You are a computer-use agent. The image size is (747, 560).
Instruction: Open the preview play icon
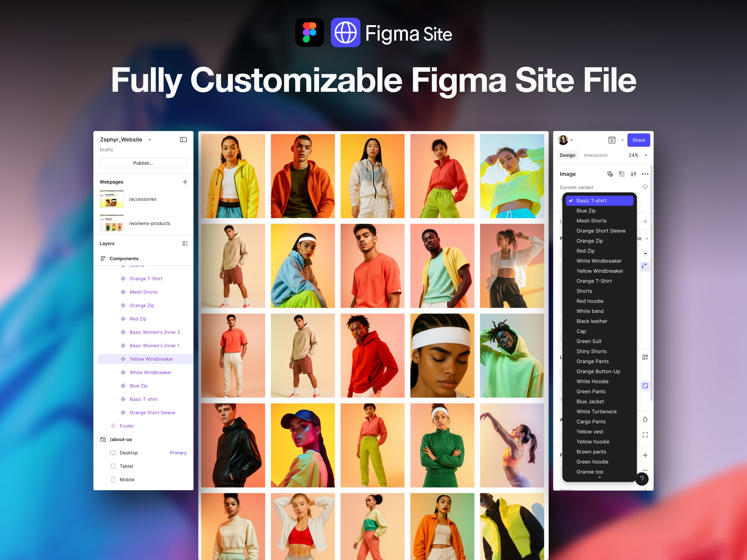(612, 140)
